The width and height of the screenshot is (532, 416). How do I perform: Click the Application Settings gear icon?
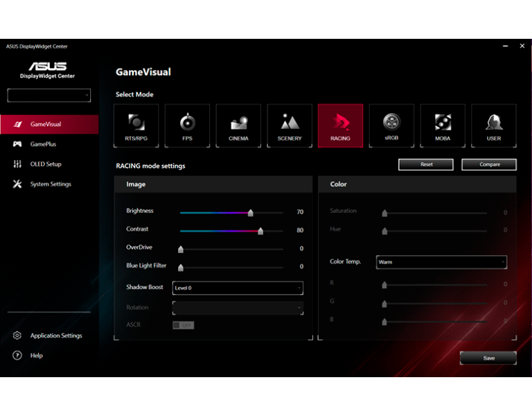coord(17,336)
